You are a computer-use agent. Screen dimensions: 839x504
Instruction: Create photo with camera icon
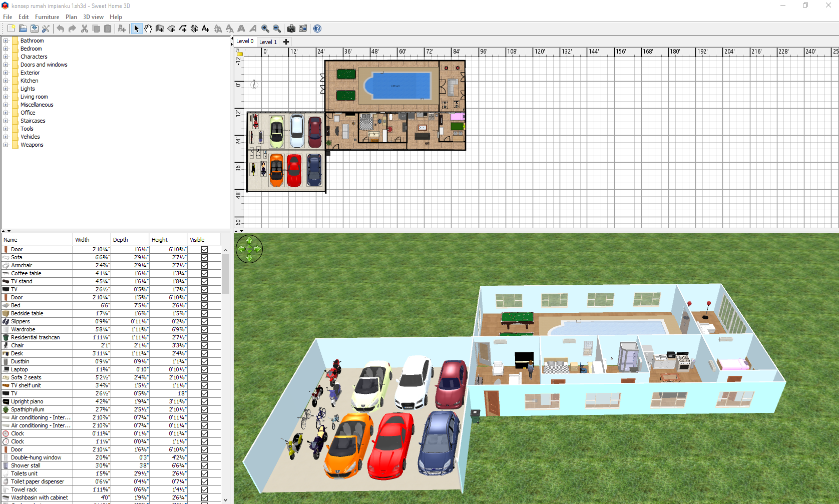pos(291,29)
